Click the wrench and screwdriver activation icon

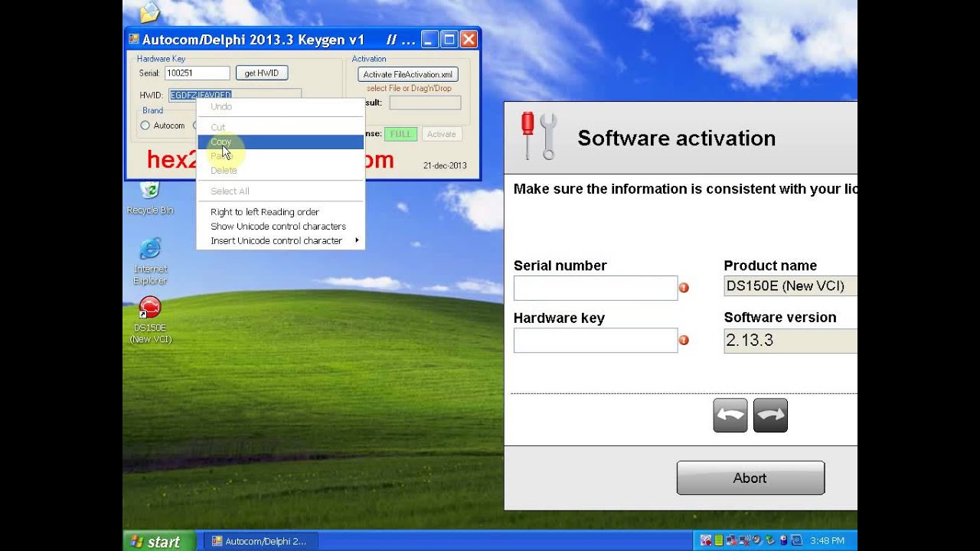(x=539, y=135)
